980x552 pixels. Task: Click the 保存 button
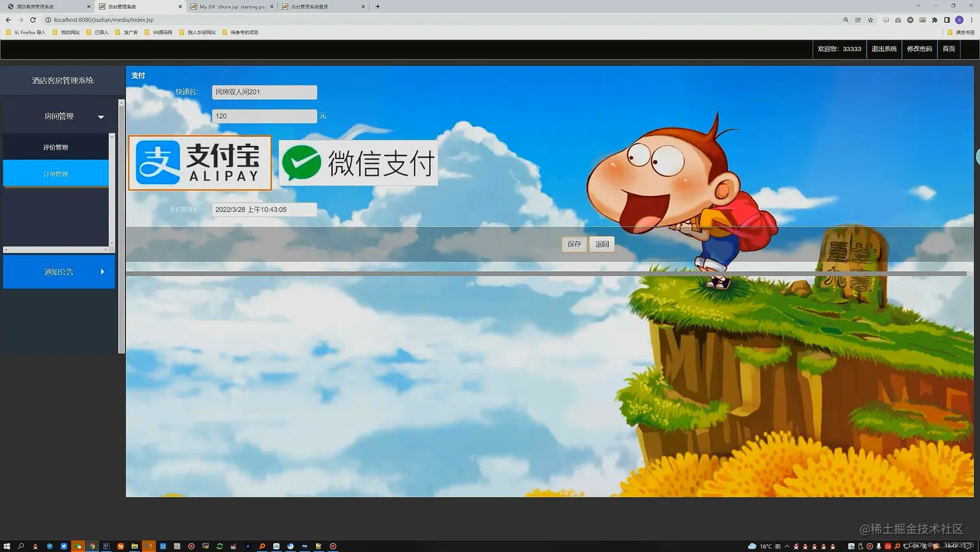(574, 244)
